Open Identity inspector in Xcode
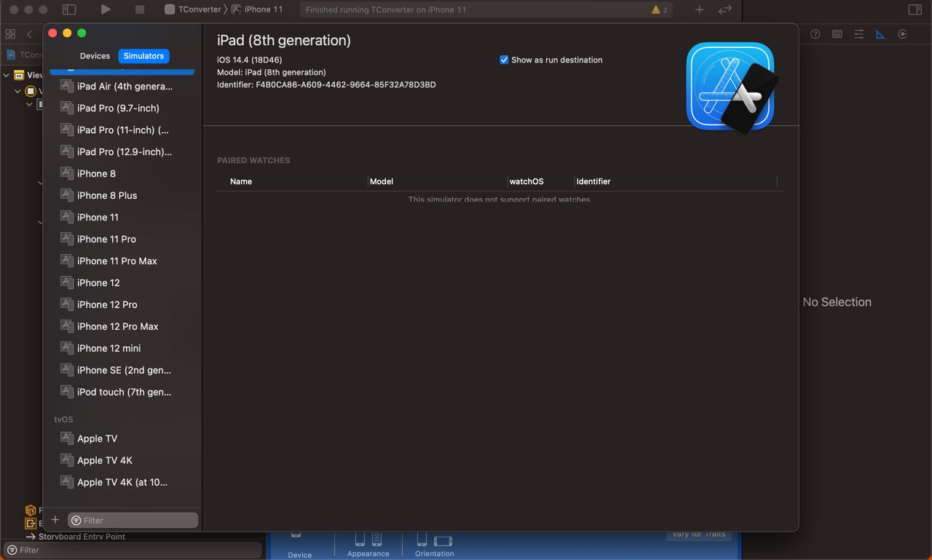This screenshot has height=560, width=932. pyautogui.click(x=837, y=34)
